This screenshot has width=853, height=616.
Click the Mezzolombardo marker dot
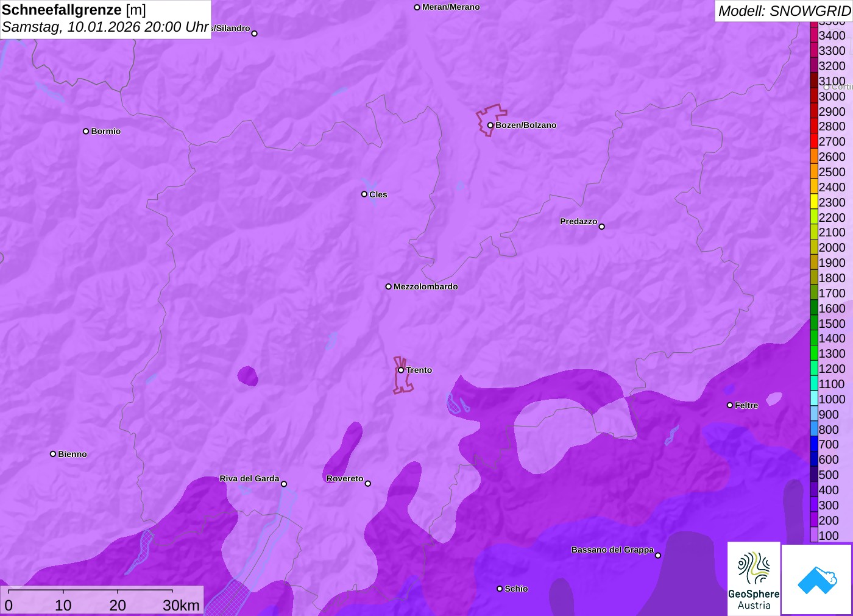coord(389,286)
